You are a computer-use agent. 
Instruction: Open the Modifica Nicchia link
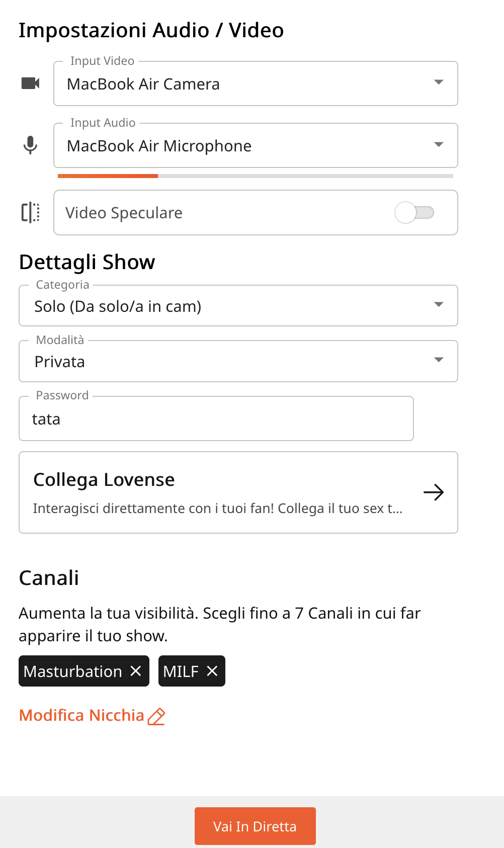(81, 715)
